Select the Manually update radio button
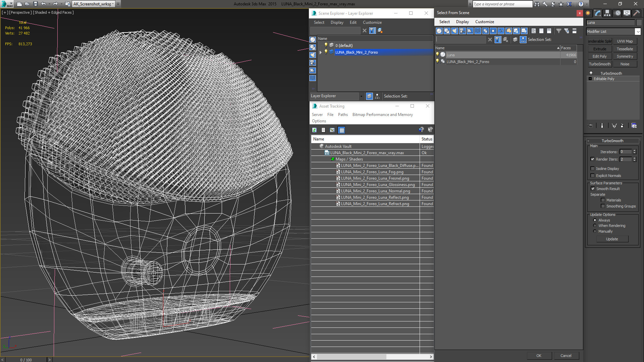The height and width of the screenshot is (362, 644). point(595,231)
